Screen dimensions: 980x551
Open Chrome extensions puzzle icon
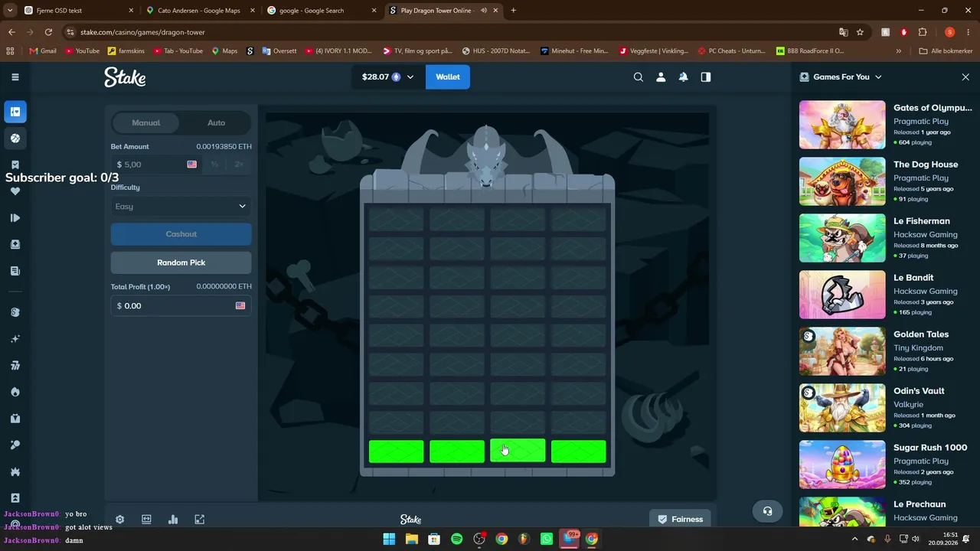pos(923,32)
